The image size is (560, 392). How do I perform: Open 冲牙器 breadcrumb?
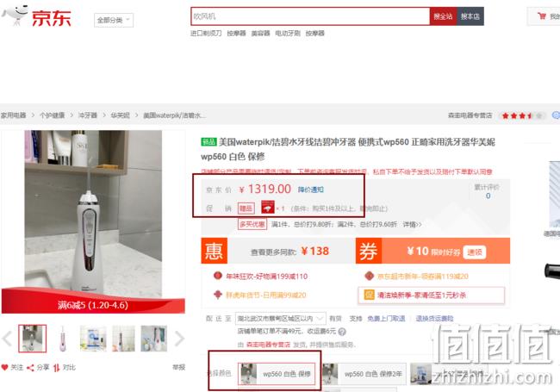[88, 115]
